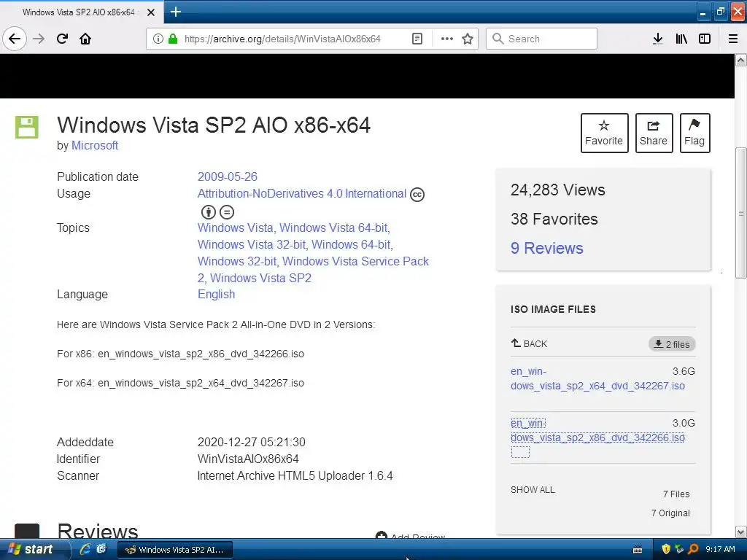Bookmark this page with the star
The height and width of the screenshot is (560, 747).
(468, 39)
